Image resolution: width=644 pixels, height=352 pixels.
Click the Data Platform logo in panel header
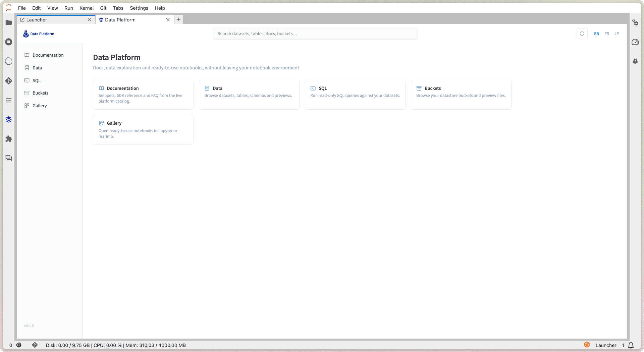click(39, 34)
